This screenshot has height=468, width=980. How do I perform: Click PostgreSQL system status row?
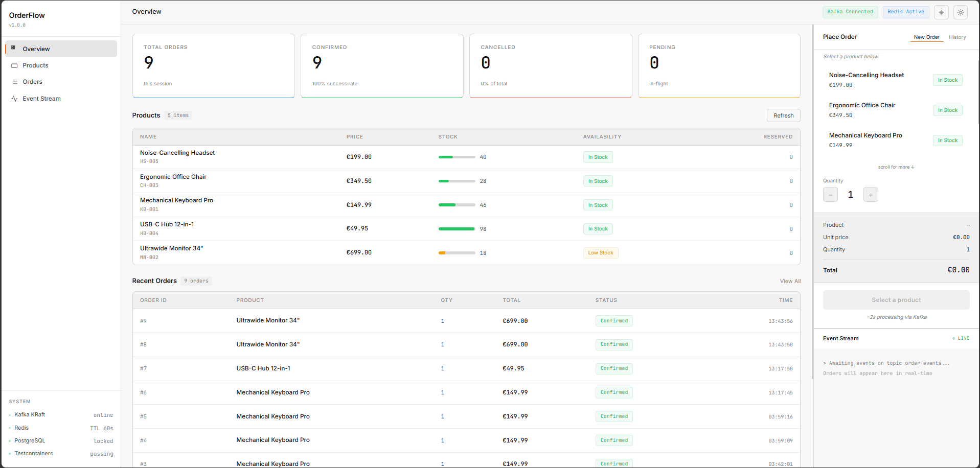tap(61, 441)
